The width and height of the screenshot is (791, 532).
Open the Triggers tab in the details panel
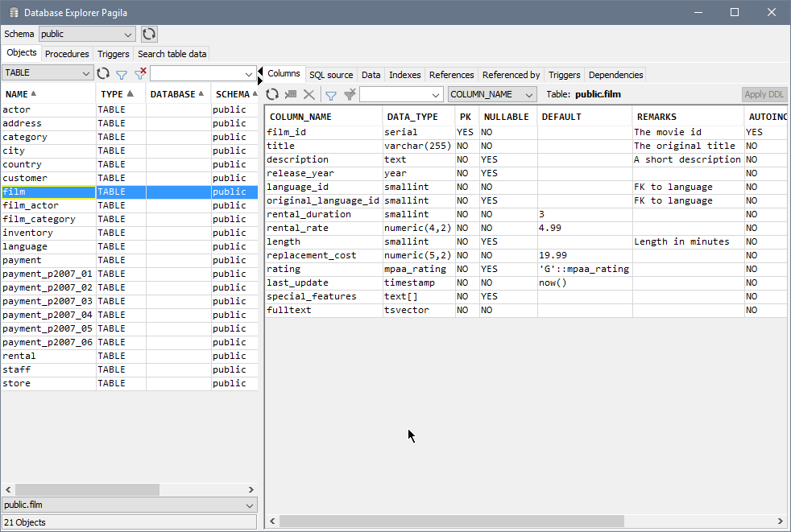coord(564,75)
